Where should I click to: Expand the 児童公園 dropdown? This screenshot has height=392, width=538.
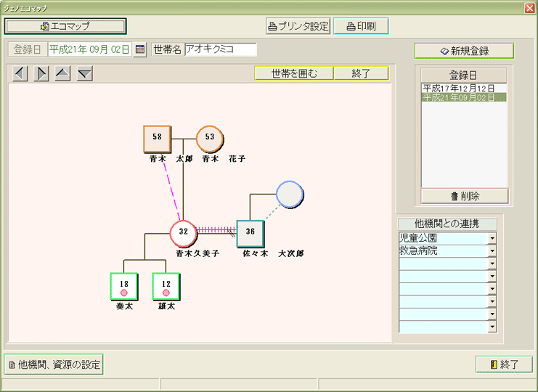tap(492, 238)
